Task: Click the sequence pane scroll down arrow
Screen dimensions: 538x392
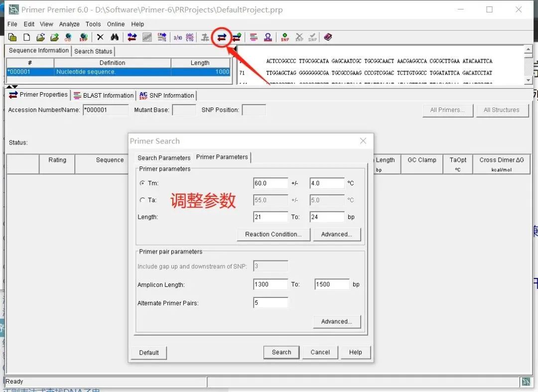Action: 528,80
